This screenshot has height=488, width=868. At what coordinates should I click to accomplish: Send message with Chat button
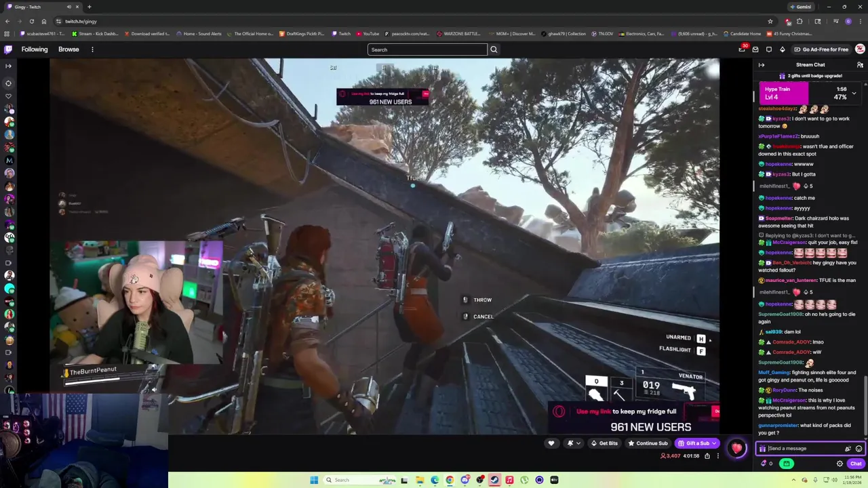tap(856, 464)
